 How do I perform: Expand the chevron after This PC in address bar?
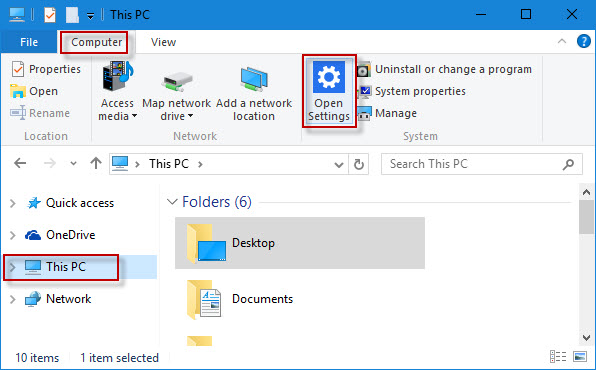[x=200, y=164]
